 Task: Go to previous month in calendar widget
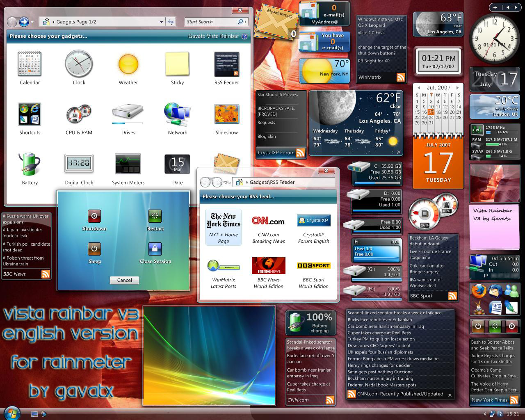tap(419, 88)
